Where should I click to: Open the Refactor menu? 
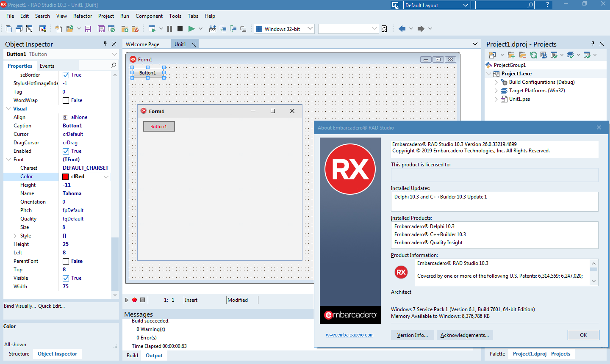(83, 16)
